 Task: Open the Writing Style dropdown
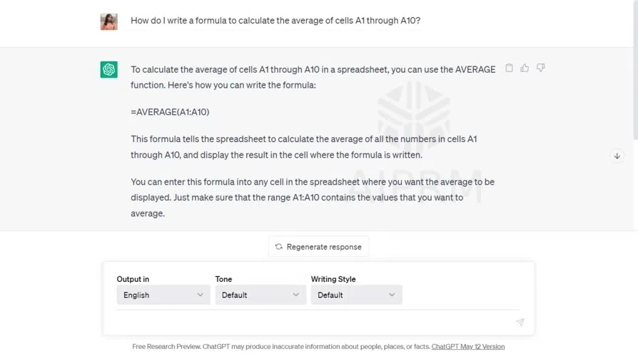(x=356, y=295)
